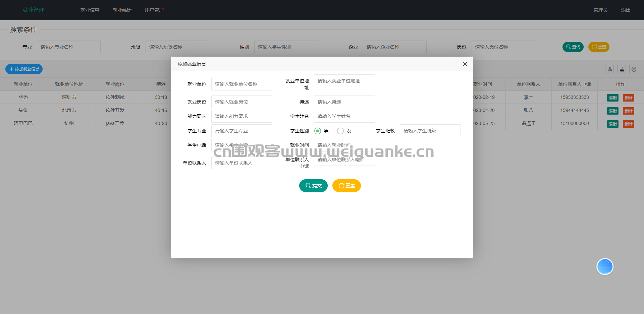Click 添加就业信息 button

[x=24, y=69]
